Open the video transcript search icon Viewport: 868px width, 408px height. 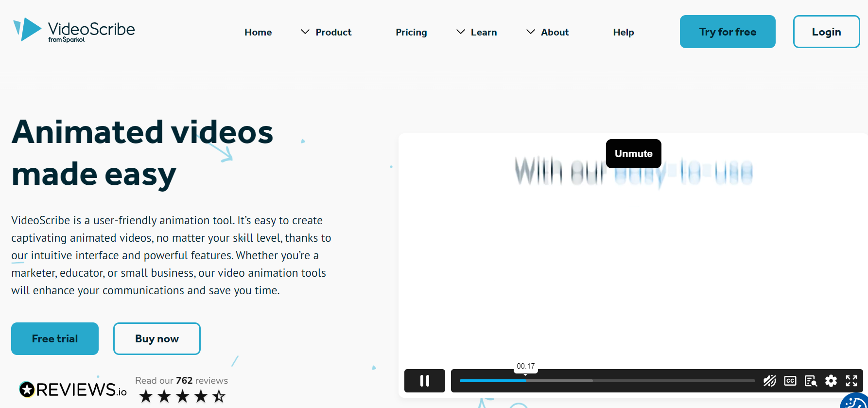coord(811,381)
